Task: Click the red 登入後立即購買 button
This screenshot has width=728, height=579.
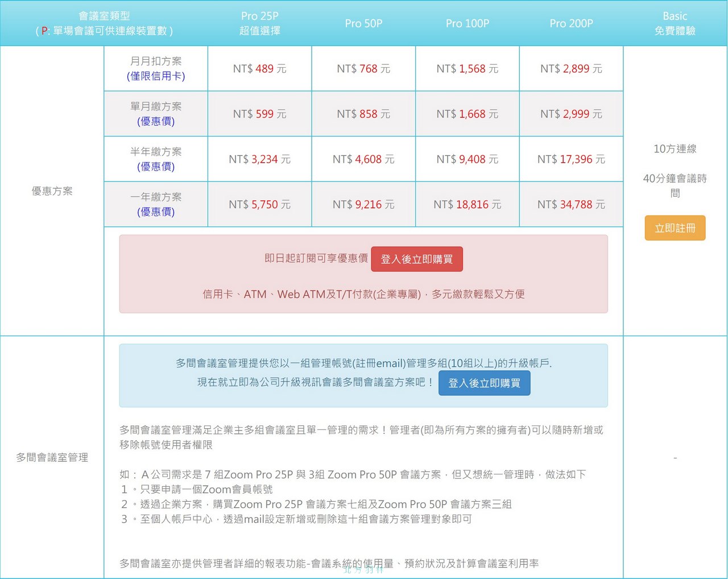Action: pyautogui.click(x=417, y=259)
